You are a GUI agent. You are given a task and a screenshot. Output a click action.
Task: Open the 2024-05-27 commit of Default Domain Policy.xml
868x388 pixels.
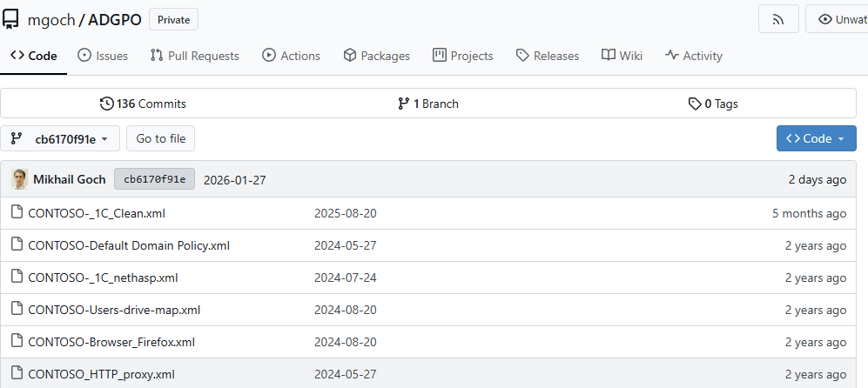[346, 245]
